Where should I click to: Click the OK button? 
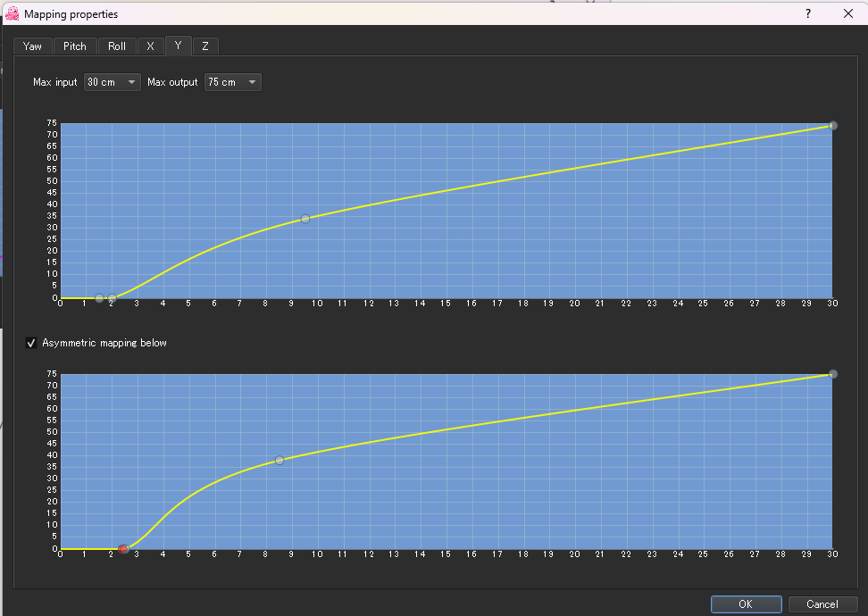tap(746, 604)
